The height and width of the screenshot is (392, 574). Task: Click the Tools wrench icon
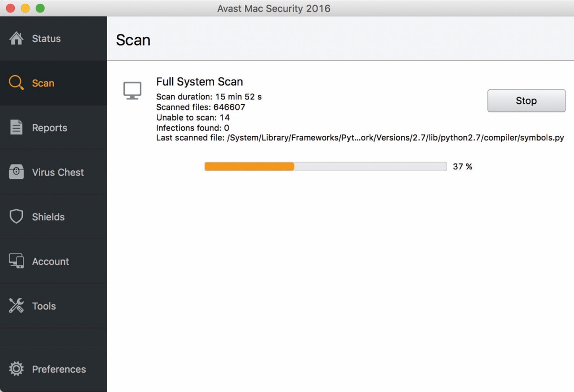coord(16,306)
